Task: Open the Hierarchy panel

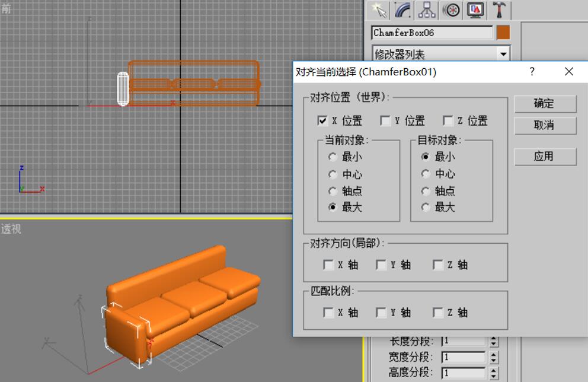Action: tap(427, 10)
